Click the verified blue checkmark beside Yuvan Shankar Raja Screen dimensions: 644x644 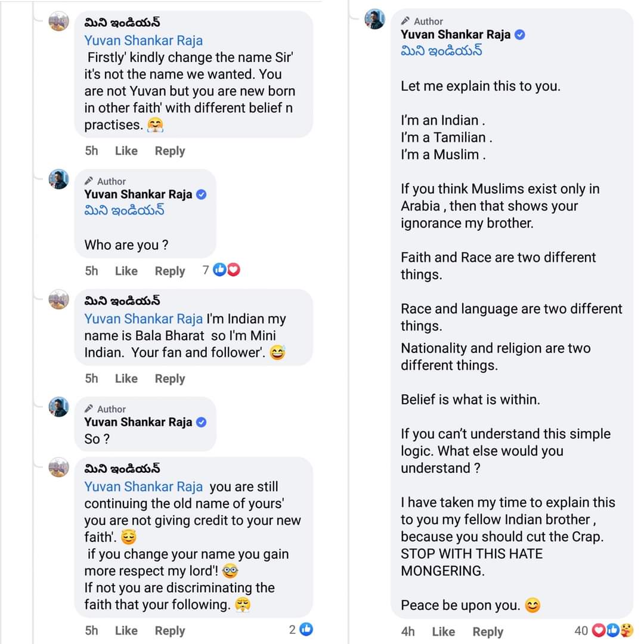pos(519,35)
